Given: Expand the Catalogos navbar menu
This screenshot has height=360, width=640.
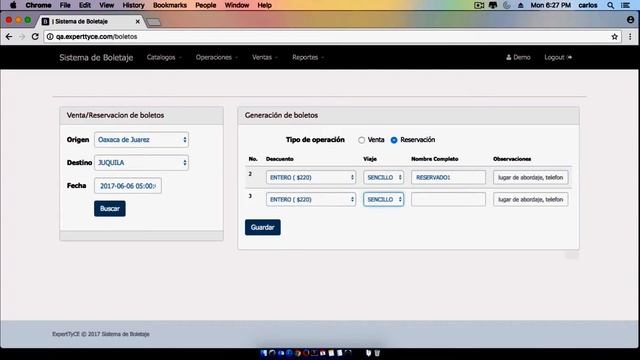Looking at the screenshot, I should click(x=164, y=58).
